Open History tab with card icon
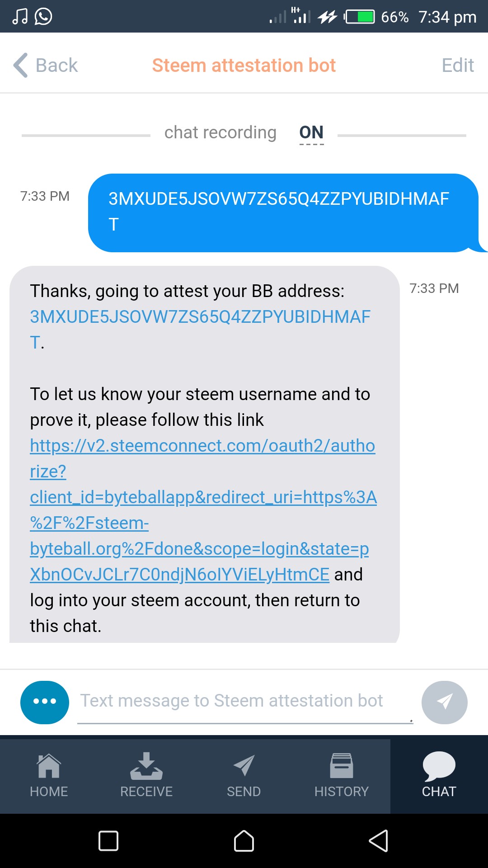The height and width of the screenshot is (868, 488). pyautogui.click(x=342, y=775)
